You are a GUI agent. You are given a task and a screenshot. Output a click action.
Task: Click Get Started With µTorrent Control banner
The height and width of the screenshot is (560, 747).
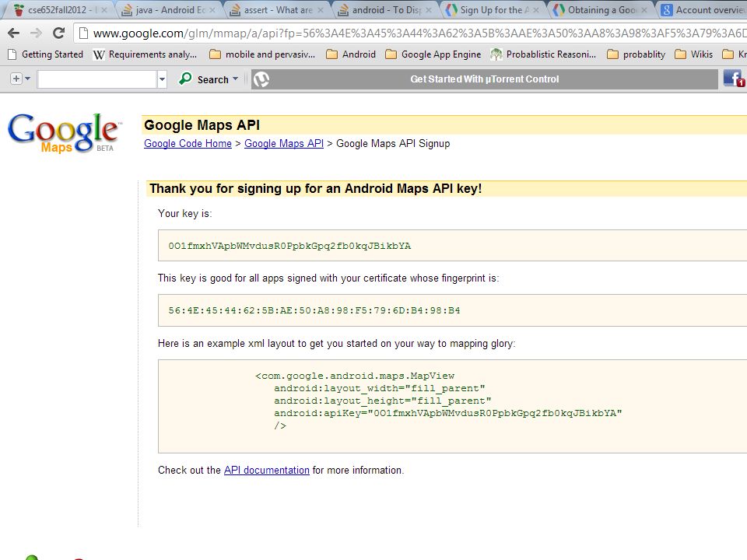click(485, 79)
